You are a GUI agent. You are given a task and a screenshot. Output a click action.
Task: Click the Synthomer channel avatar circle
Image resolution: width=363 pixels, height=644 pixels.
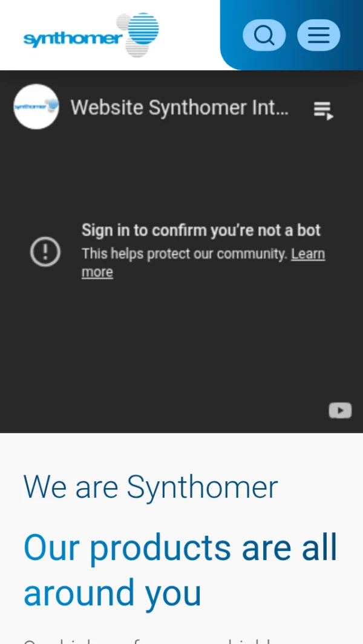36,107
